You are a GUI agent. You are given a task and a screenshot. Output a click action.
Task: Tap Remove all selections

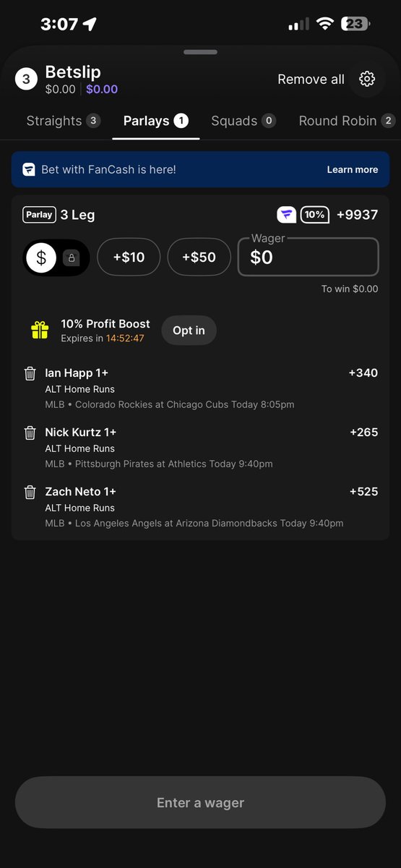click(x=311, y=80)
